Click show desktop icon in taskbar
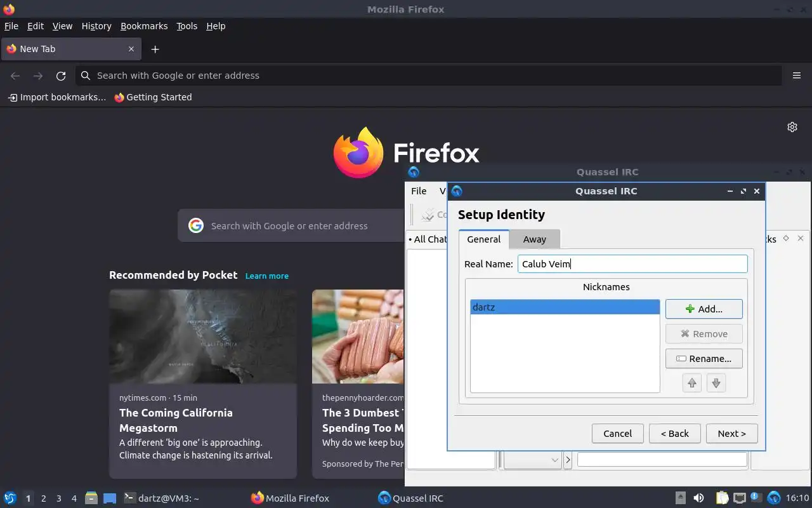Image resolution: width=812 pixels, height=508 pixels. (x=110, y=498)
